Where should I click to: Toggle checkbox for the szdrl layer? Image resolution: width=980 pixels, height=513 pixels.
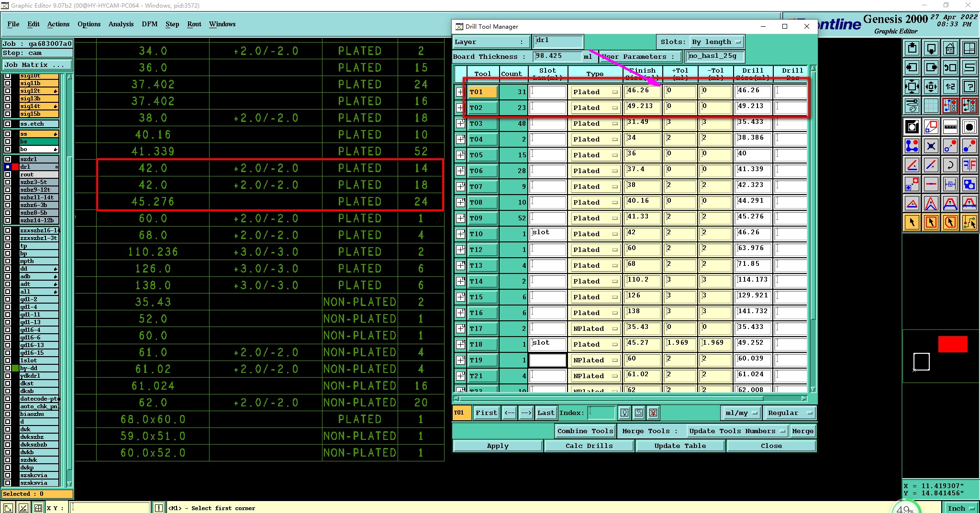tap(8, 159)
